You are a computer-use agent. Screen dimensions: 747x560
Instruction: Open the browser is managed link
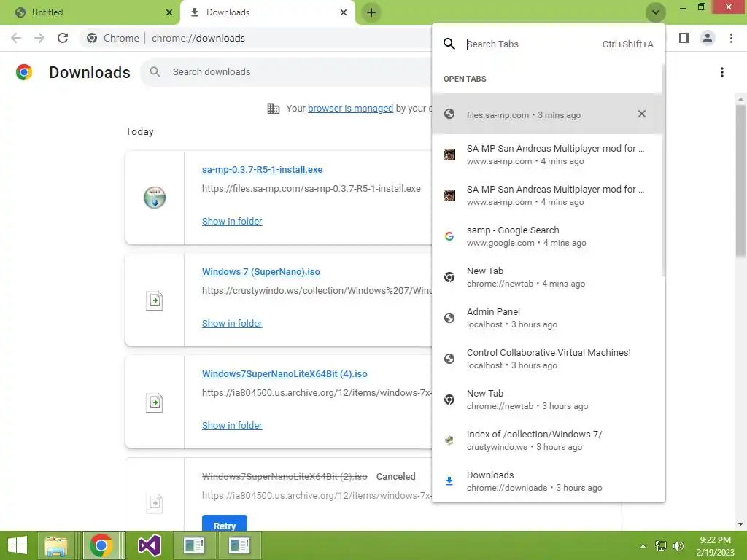pos(350,108)
